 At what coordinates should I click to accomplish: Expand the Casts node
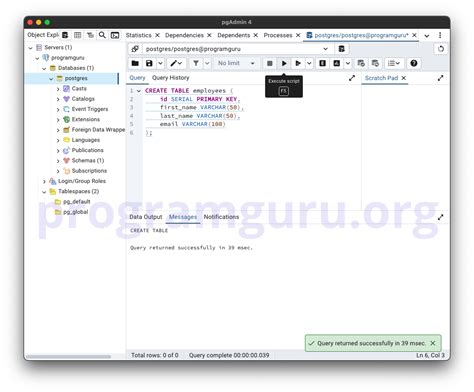click(x=58, y=89)
